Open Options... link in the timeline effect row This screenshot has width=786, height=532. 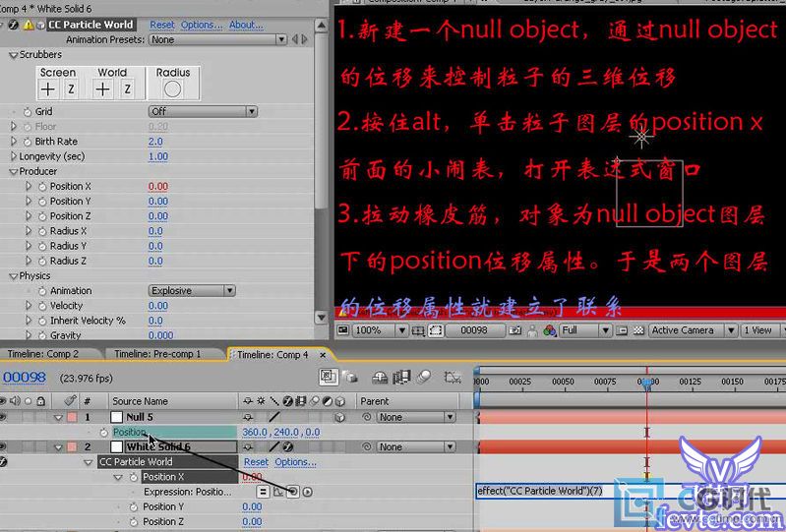[295, 462]
